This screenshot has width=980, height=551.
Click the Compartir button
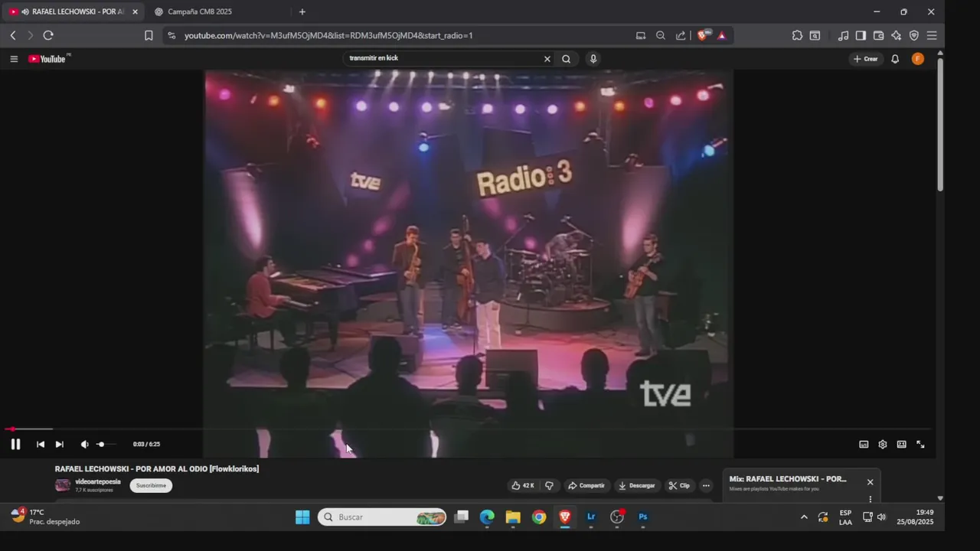click(586, 485)
